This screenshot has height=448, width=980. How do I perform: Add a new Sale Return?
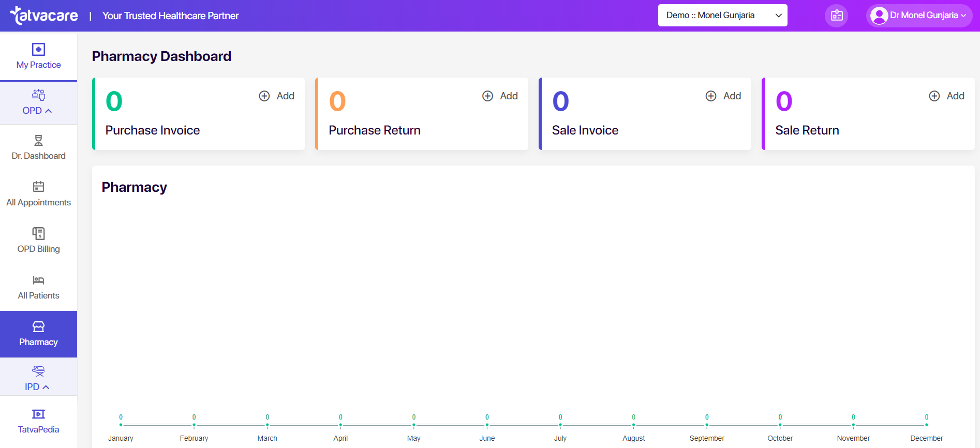tap(947, 96)
